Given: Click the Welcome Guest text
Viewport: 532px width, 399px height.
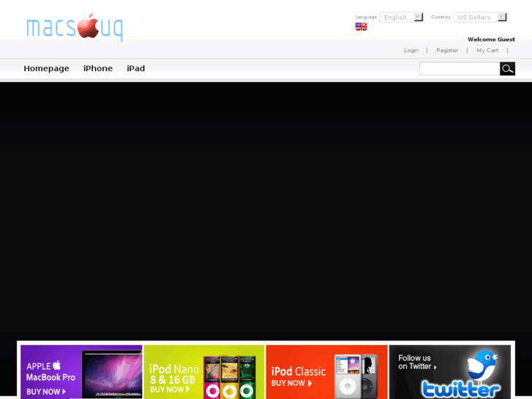Looking at the screenshot, I should (491, 40).
